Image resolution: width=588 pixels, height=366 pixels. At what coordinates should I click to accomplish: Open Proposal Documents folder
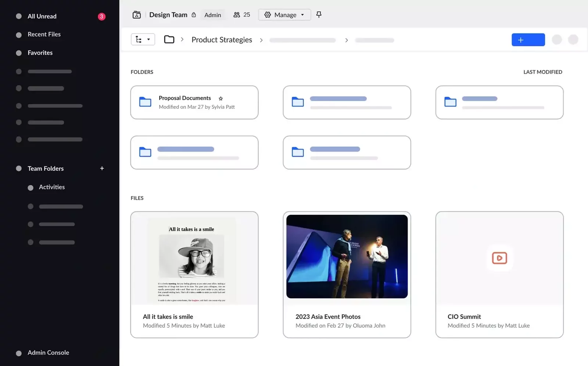click(x=194, y=102)
